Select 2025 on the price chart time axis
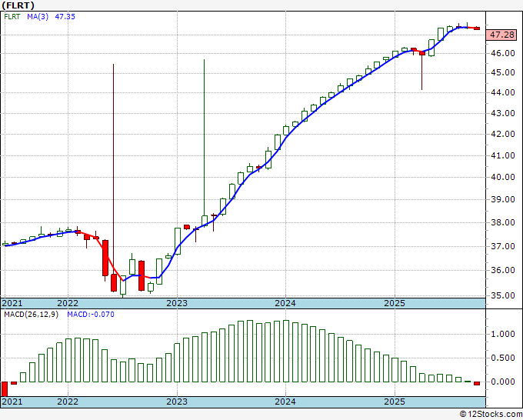The width and height of the screenshot is (523, 420). pyautogui.click(x=395, y=303)
